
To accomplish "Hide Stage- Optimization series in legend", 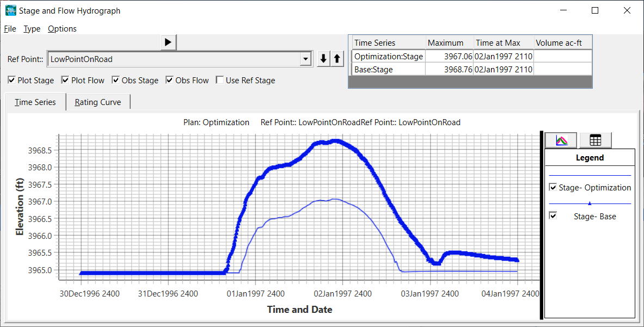I will [x=554, y=188].
